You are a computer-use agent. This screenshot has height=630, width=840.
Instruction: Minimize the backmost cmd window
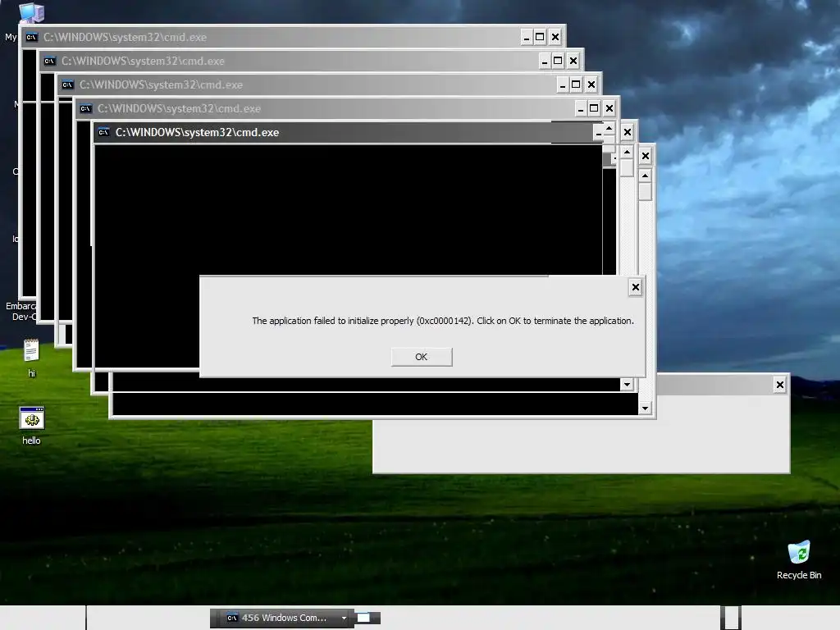click(526, 37)
